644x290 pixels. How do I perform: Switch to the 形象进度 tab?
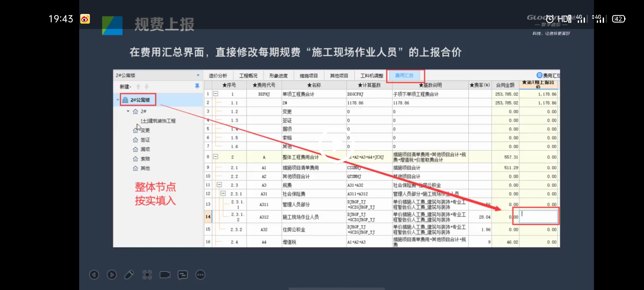279,75
